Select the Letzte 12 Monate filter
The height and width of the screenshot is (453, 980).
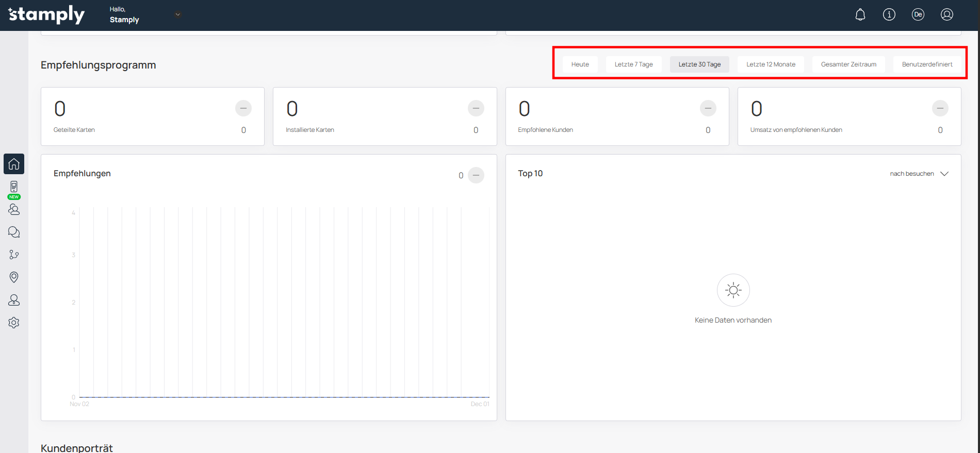(771, 64)
